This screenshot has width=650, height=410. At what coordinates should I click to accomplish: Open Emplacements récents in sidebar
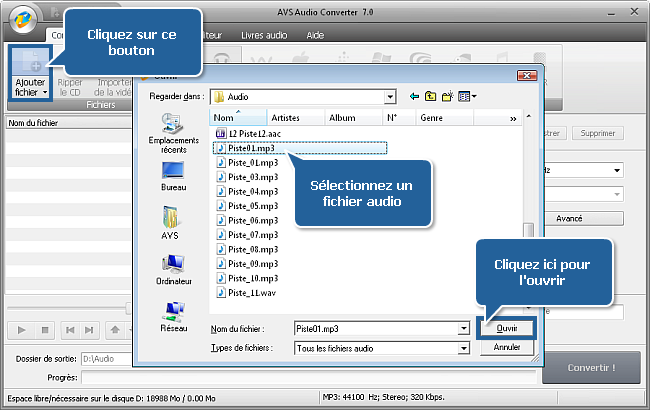(x=173, y=133)
